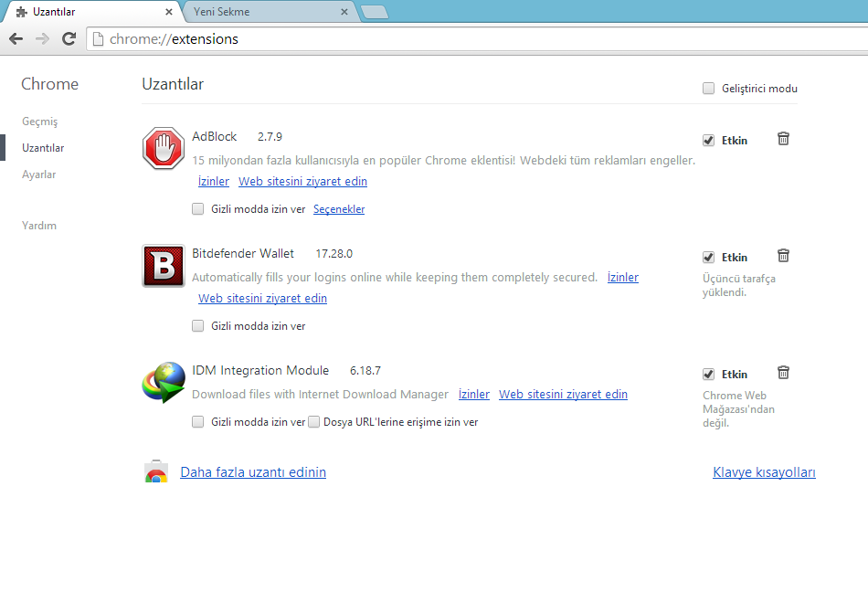Screen dimensions: 868x603
Task: Click the Chrome Web Mağazası'ndan değil note
Action: pos(738,409)
